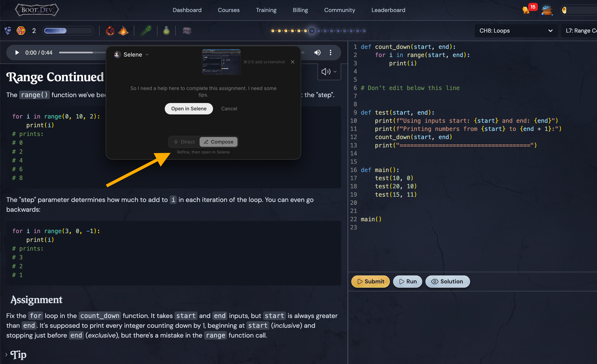The width and height of the screenshot is (597, 364).
Task: Click the blue crystal league badge icon
Action: [8, 31]
